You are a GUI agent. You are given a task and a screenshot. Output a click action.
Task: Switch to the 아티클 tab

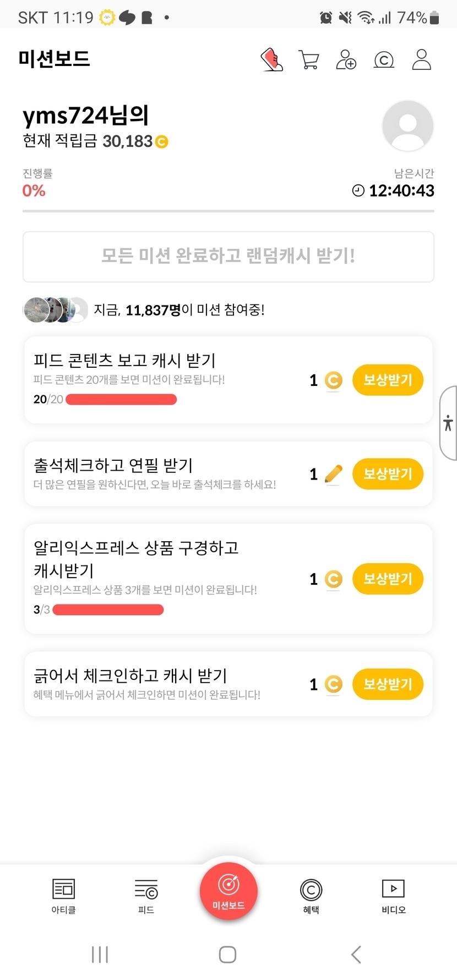point(63,896)
